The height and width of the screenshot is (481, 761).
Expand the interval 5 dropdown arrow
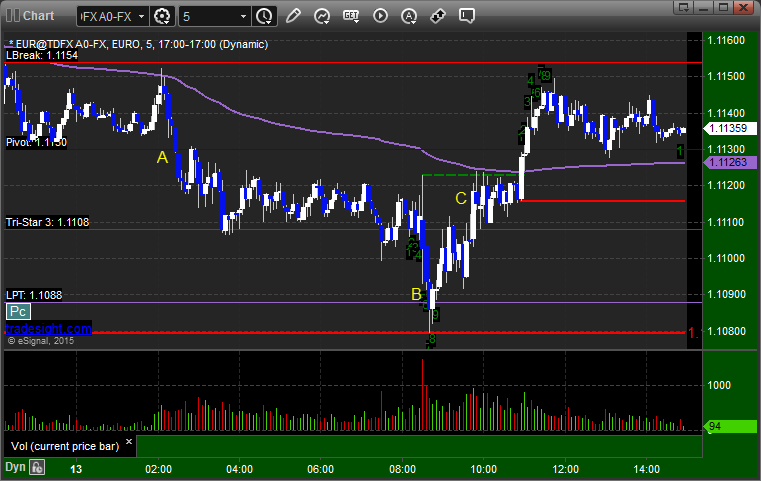(244, 17)
